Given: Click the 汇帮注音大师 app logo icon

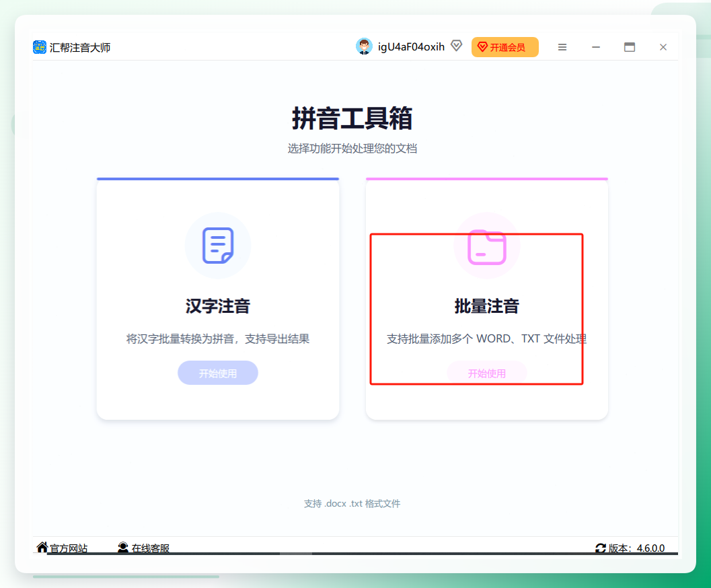Looking at the screenshot, I should [40, 47].
